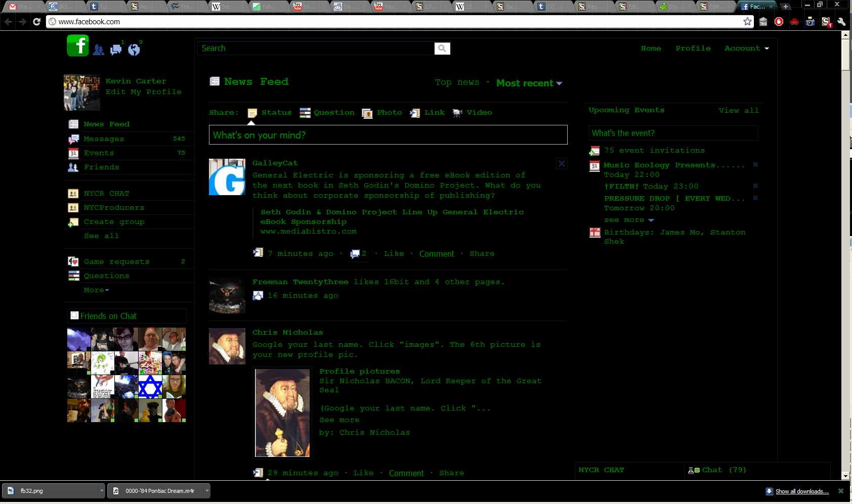Open the Home menu item
This screenshot has width=852, height=504.
(650, 48)
